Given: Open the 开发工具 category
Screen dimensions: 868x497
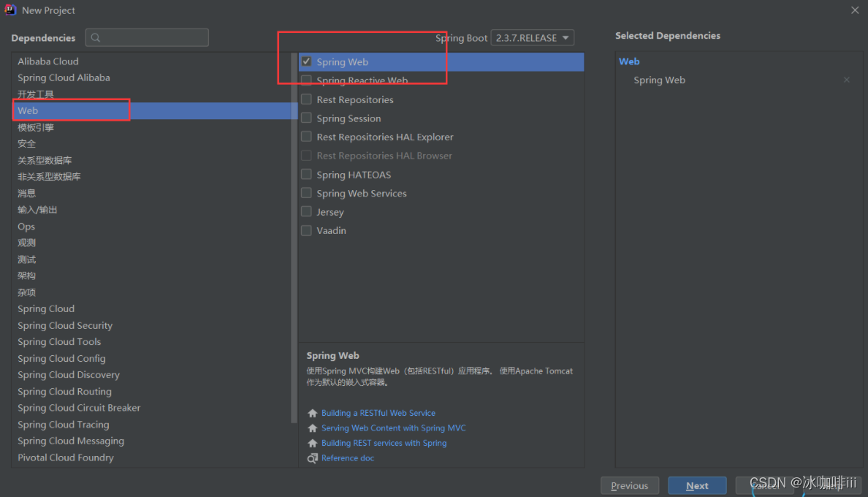Looking at the screenshot, I should click(151, 94).
